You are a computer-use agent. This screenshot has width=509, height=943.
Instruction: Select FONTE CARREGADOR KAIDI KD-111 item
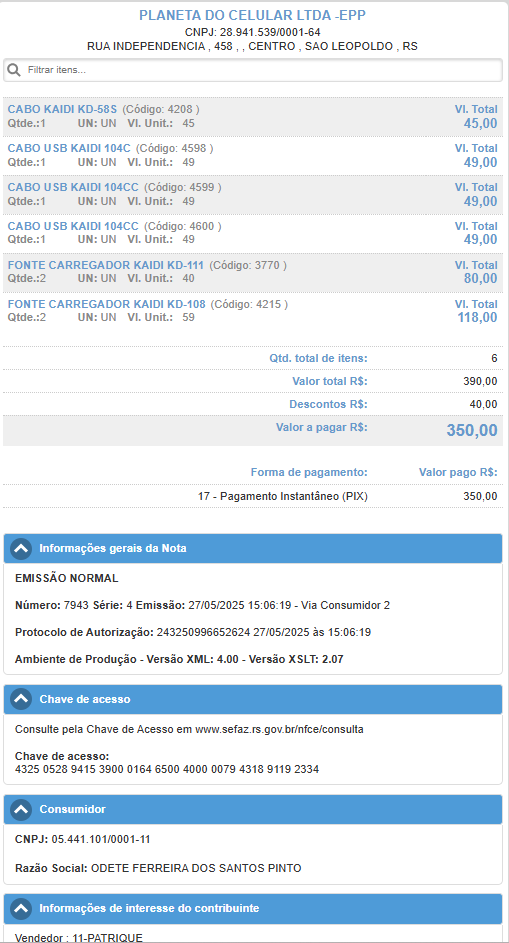point(253,272)
